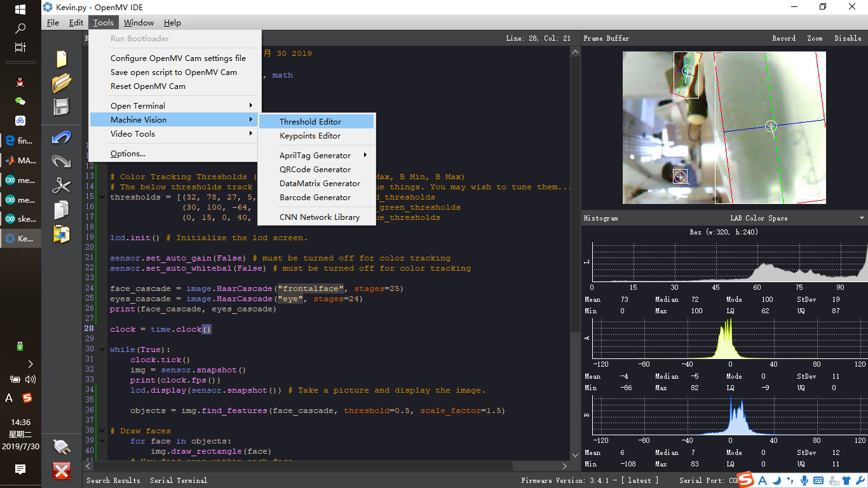Open the QQ penguin taskbar icon
The height and width of the screenshot is (488, 868).
20,81
